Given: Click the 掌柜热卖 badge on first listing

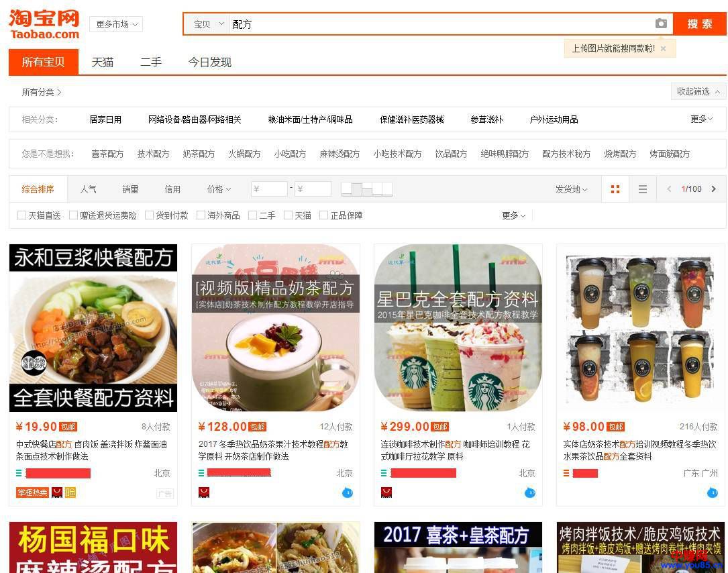Looking at the screenshot, I should 32,492.
